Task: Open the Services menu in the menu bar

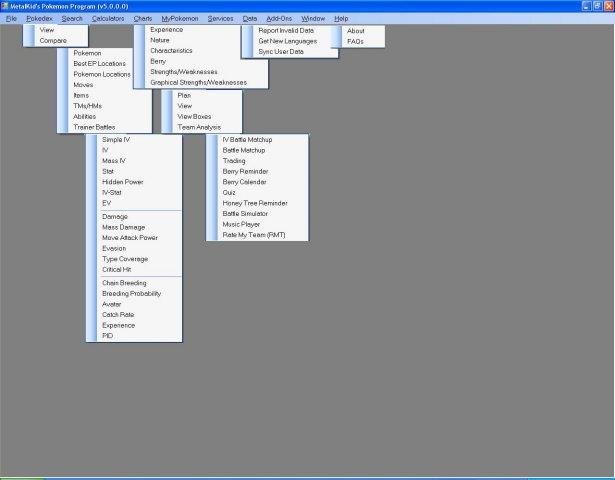Action: coord(220,18)
